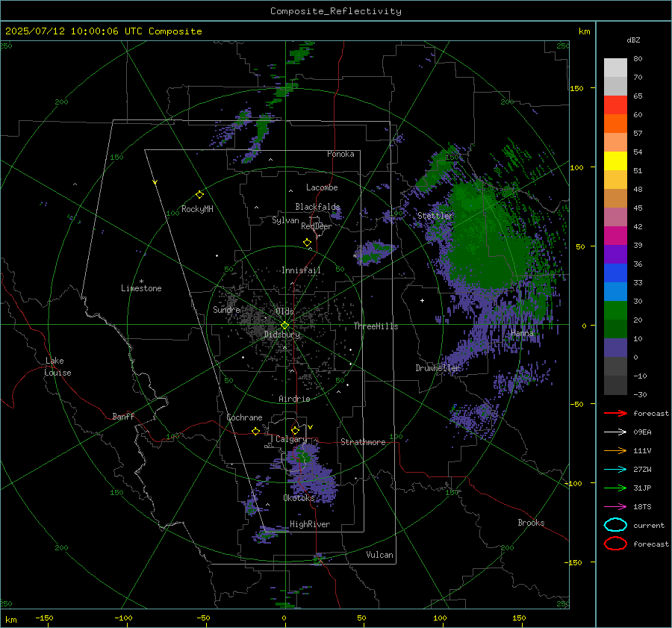672x628 pixels.
Task: Pick the bright yellow dBZ swatch
Action: (615, 161)
